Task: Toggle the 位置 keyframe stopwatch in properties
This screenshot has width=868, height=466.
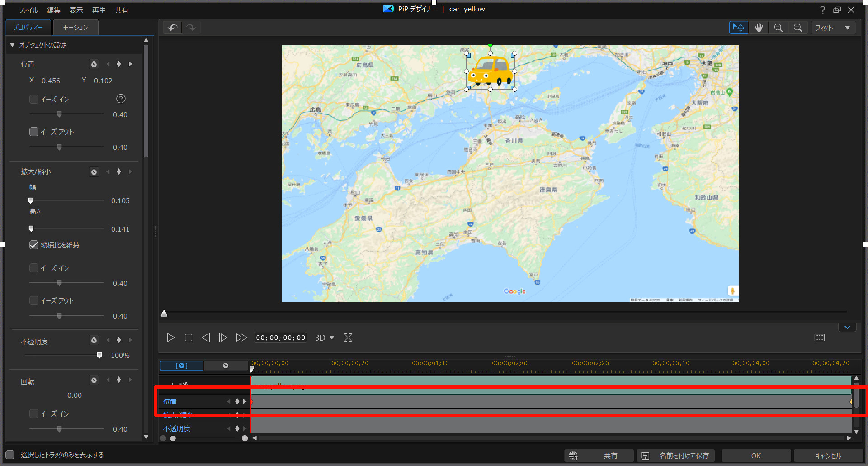Action: (x=94, y=64)
